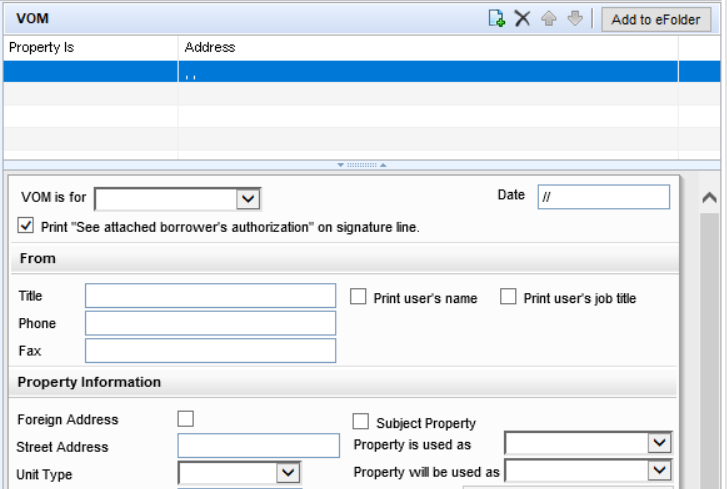The image size is (727, 489).
Task: Select the Street Address field
Action: tap(258, 446)
